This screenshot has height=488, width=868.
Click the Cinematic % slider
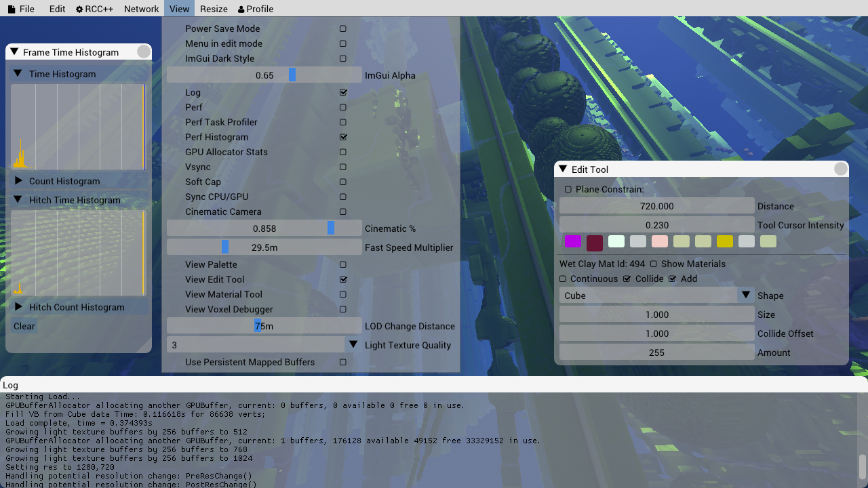[264, 228]
